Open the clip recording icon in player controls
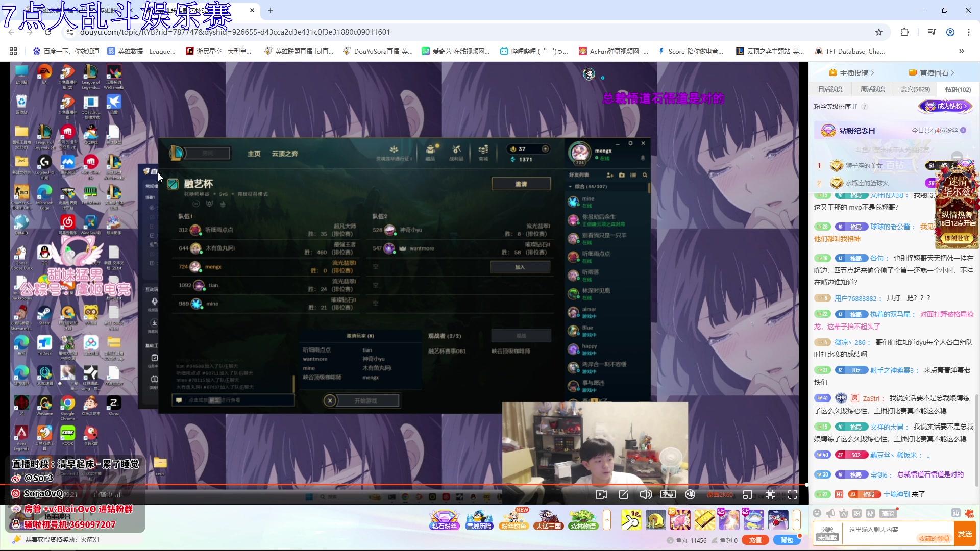980x551 pixels. click(601, 494)
